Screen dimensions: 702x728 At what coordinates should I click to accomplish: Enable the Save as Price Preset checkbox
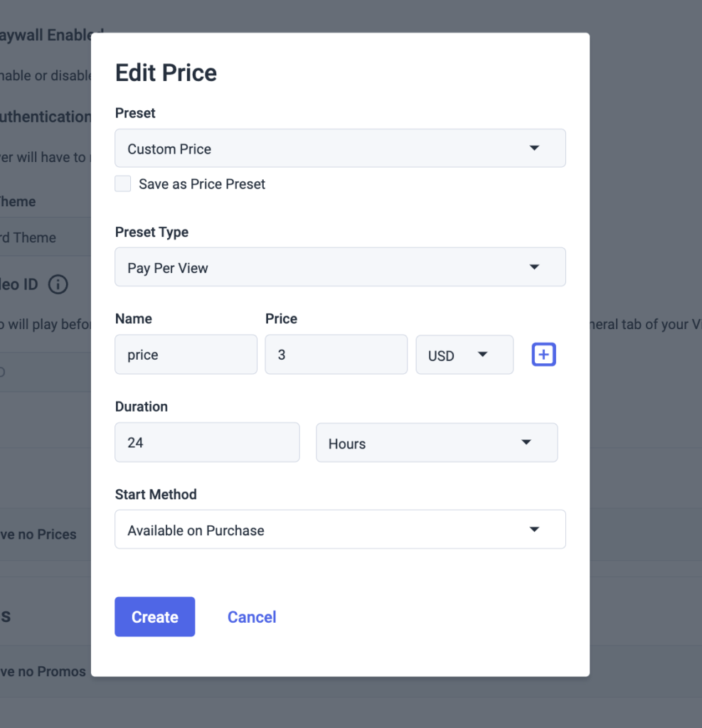point(123,184)
